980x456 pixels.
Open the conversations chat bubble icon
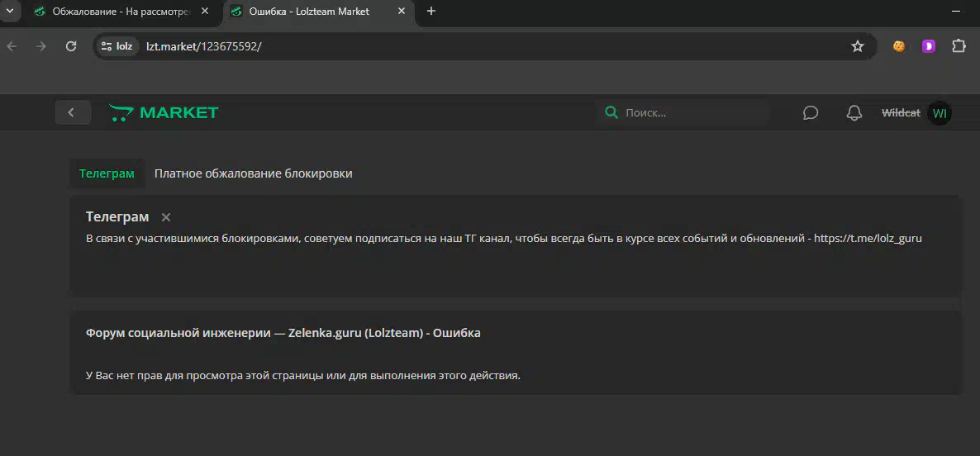[811, 112]
